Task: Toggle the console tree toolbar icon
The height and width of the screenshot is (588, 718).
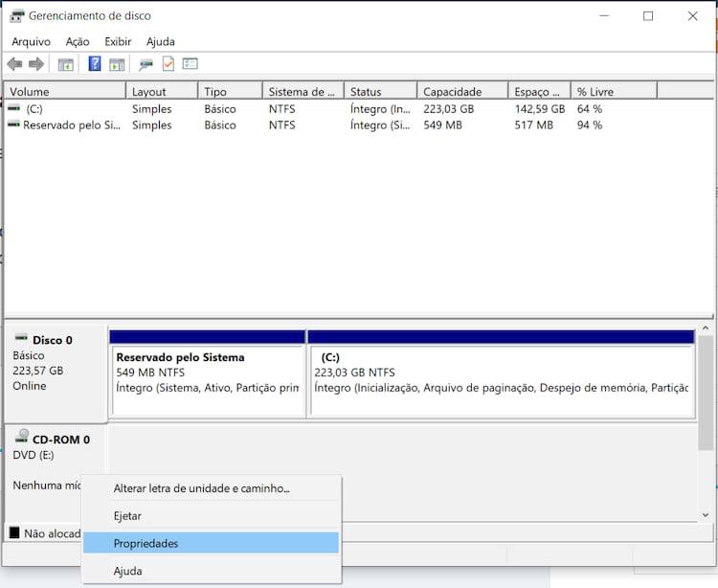Action: (x=65, y=64)
